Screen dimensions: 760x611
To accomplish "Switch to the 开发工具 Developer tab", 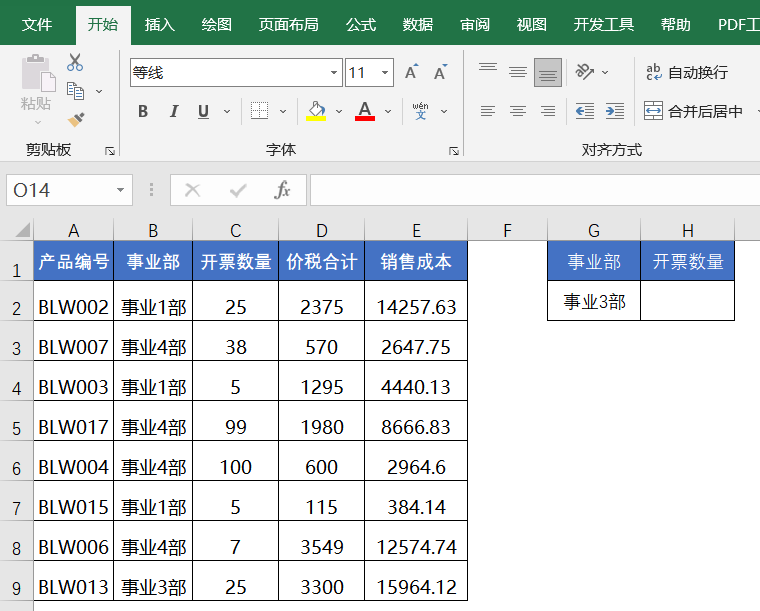I will pyautogui.click(x=603, y=24).
